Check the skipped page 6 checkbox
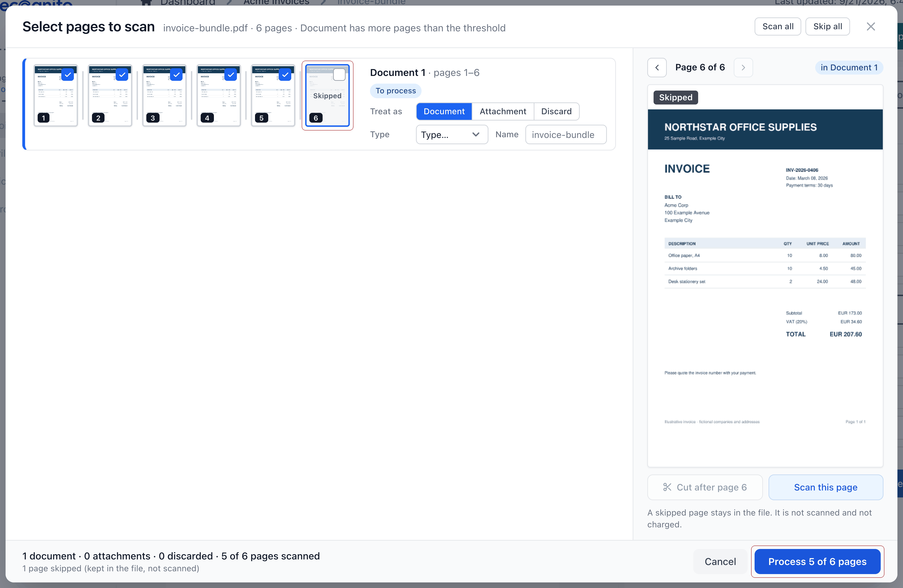903x588 pixels. pyautogui.click(x=339, y=75)
